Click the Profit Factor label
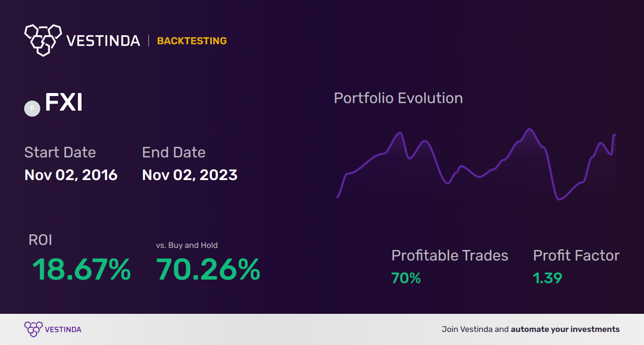 click(x=576, y=255)
